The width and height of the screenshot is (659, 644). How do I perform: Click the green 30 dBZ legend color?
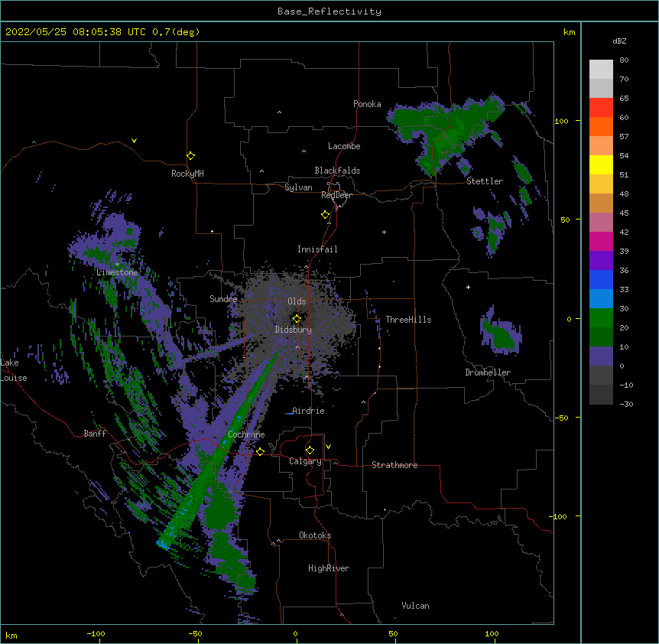coord(601,318)
